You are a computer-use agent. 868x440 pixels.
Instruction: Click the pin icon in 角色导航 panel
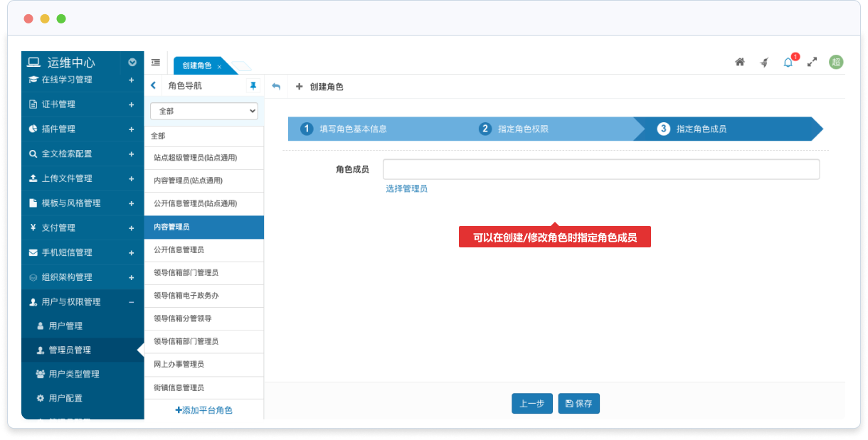tap(253, 86)
